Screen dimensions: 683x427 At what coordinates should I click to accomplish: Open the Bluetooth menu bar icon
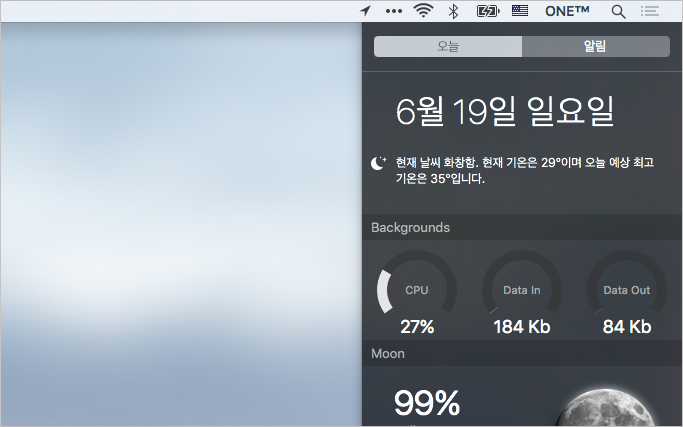(x=453, y=11)
